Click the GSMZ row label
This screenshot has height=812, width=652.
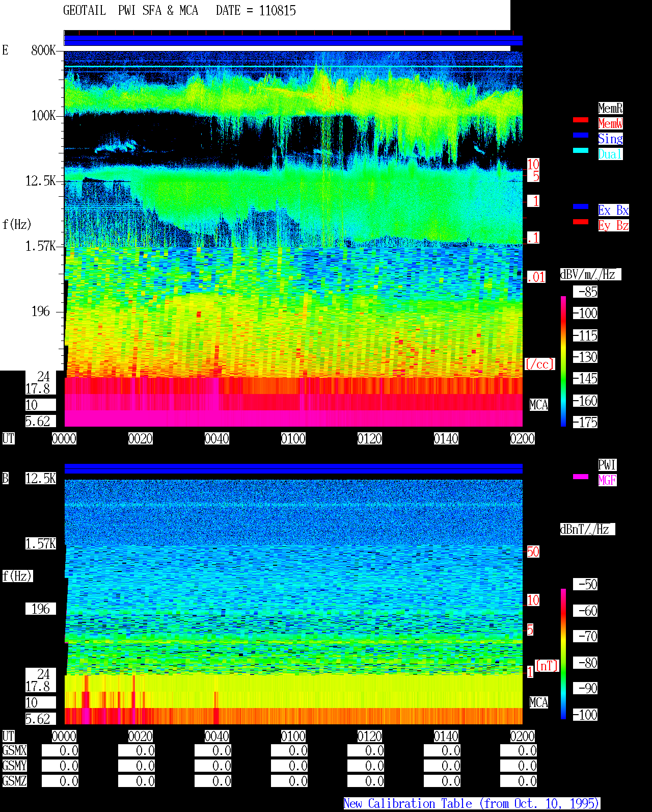(x=15, y=781)
